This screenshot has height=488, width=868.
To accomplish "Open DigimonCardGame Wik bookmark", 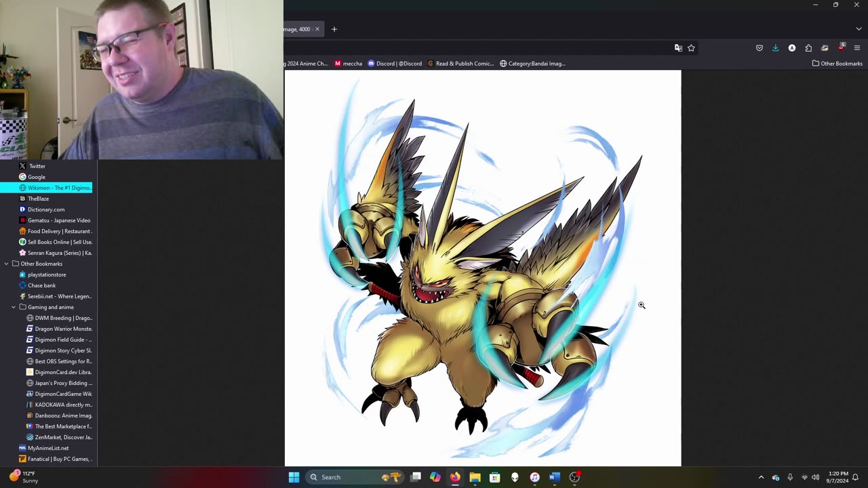I will coord(59,394).
